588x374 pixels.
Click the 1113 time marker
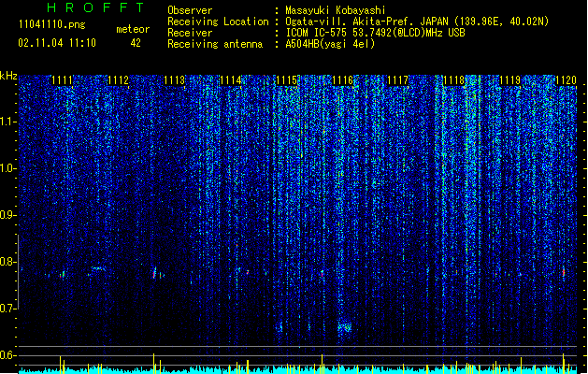pos(175,80)
